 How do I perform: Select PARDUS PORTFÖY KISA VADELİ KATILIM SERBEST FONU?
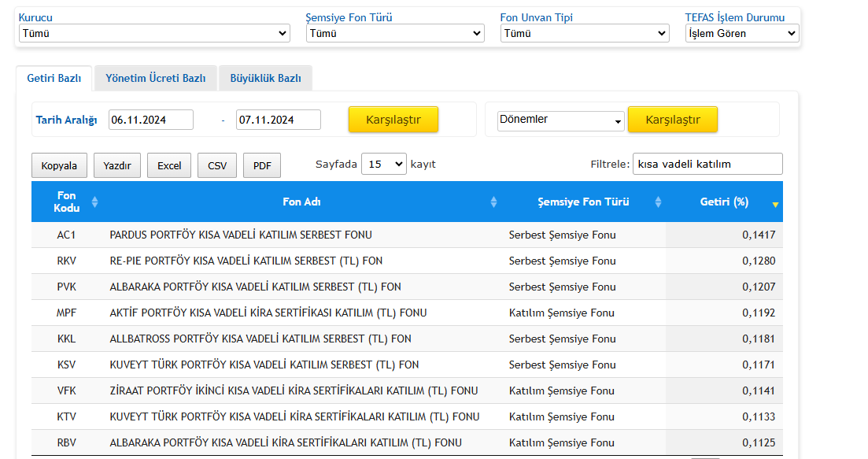point(241,235)
